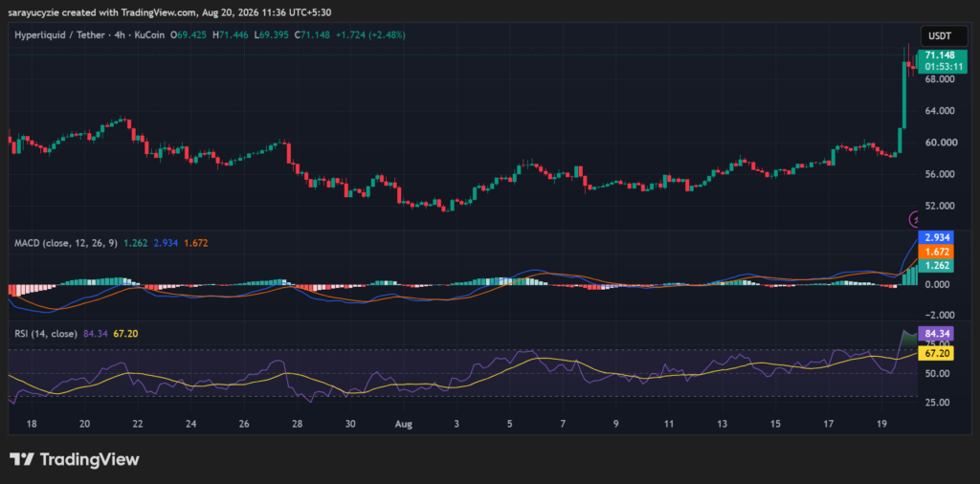Click price axis level 68.000
Image resolution: width=980 pixels, height=484 pixels.
click(x=940, y=79)
